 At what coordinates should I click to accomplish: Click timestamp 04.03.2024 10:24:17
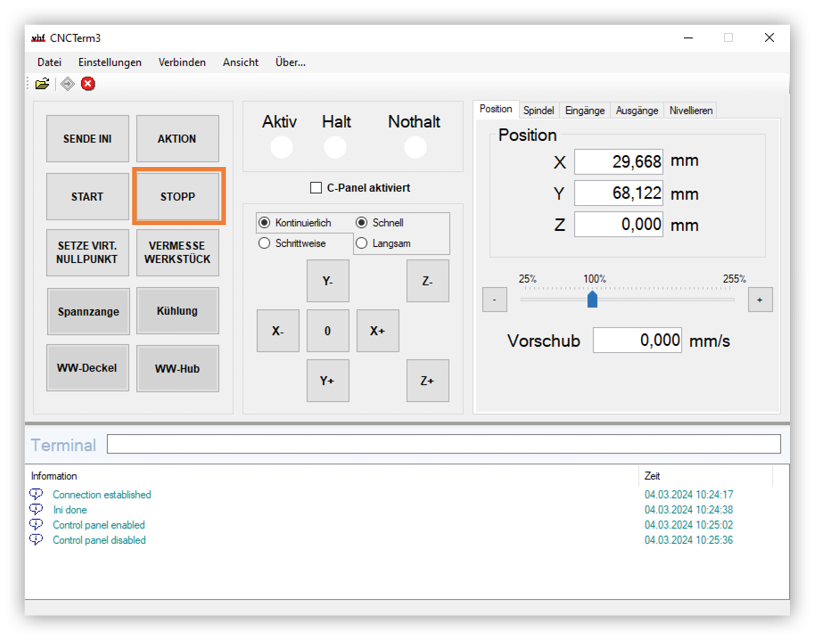689,494
